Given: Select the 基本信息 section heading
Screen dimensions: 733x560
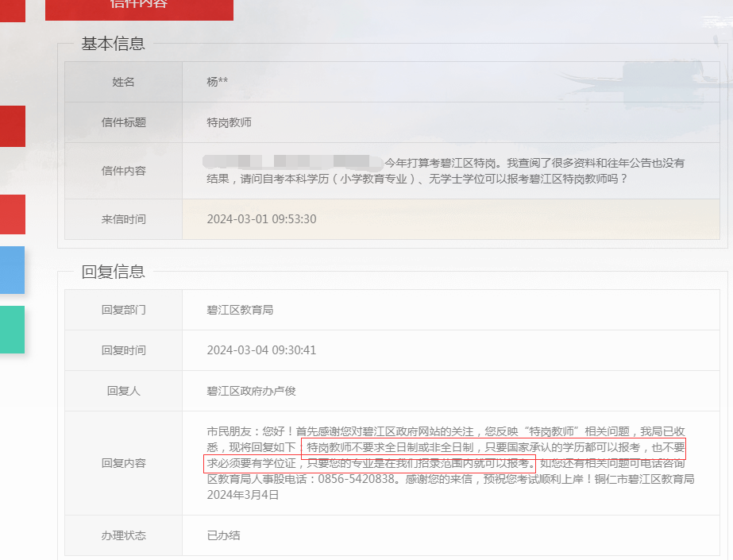Looking at the screenshot, I should [113, 44].
